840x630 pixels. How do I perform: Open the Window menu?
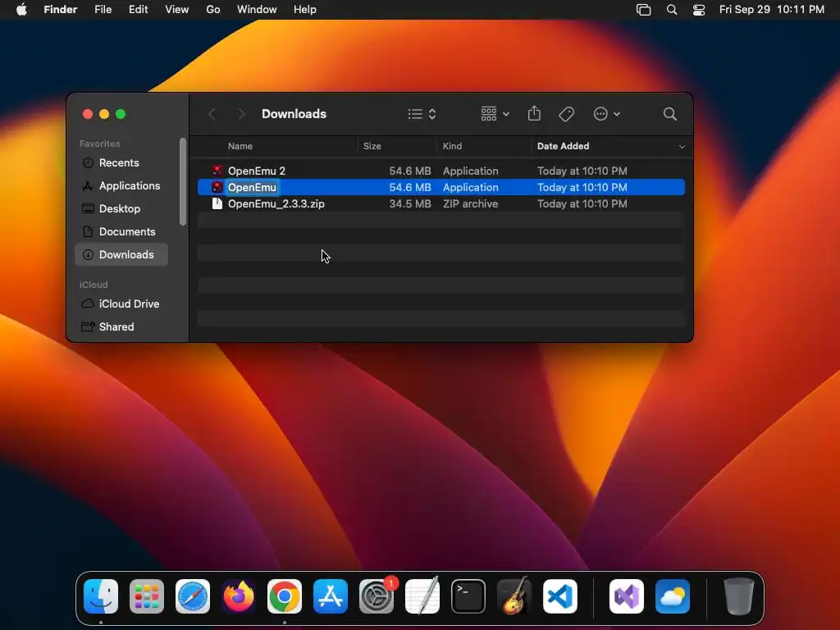tap(257, 10)
